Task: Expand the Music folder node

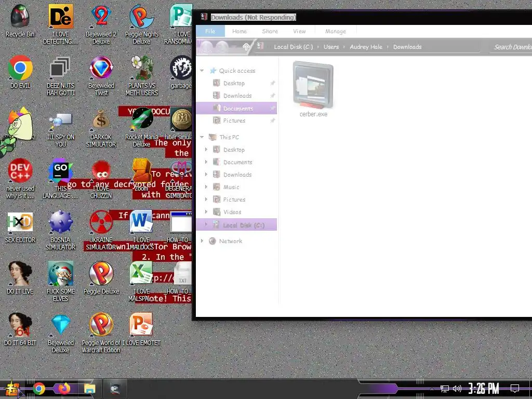Action: point(206,187)
